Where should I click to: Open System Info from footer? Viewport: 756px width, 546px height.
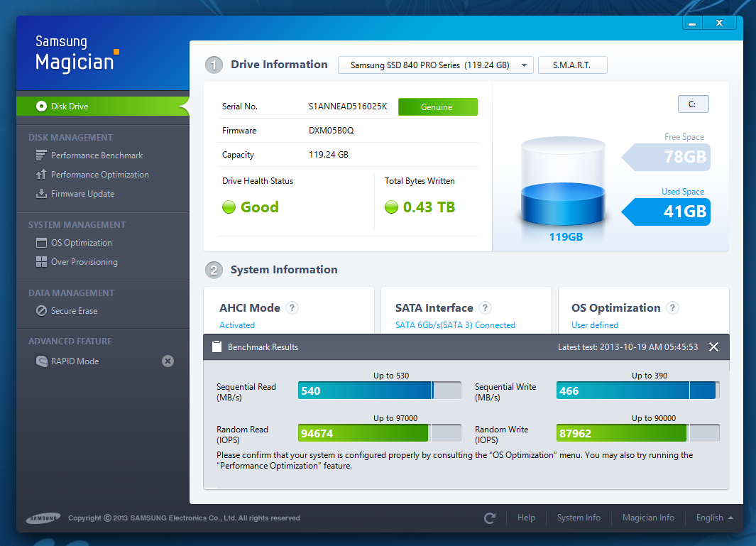[579, 518]
